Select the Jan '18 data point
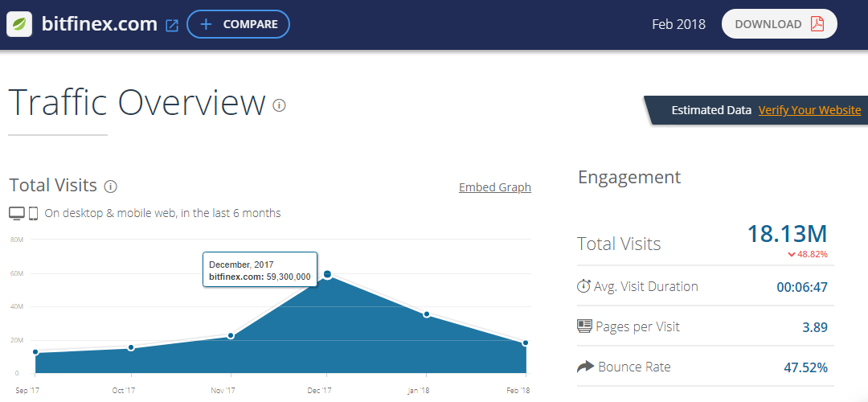The width and height of the screenshot is (868, 402). tap(426, 314)
